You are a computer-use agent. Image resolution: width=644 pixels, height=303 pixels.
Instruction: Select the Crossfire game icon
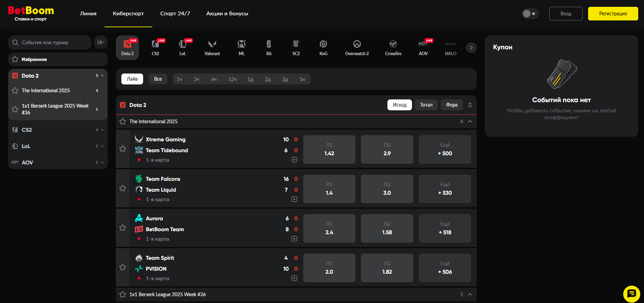click(393, 48)
